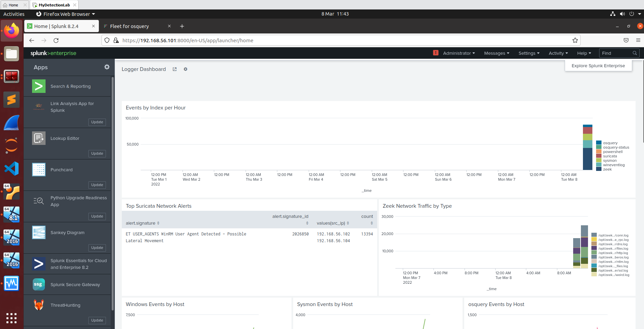
Task: Click the Python Upgrade Readiness App icon
Action: 39,201
